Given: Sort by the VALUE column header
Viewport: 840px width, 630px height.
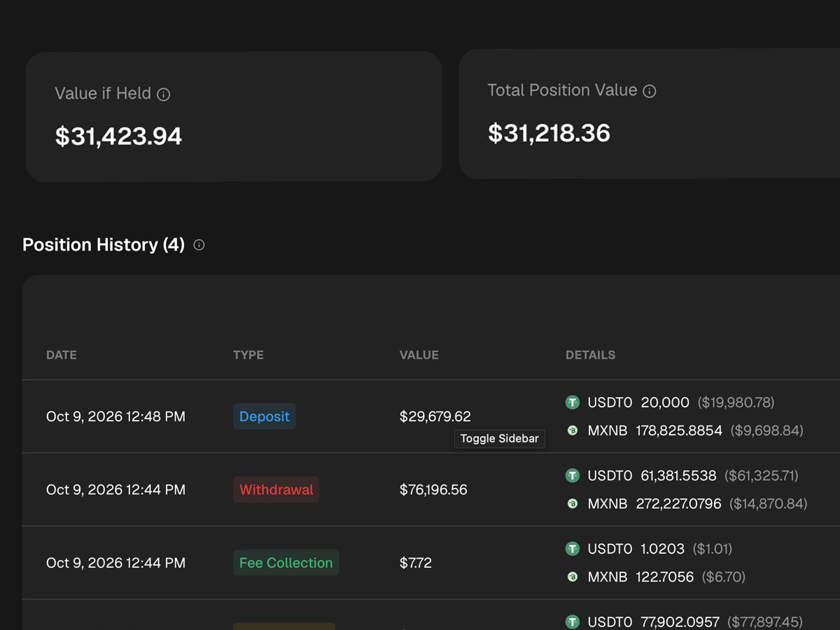Looking at the screenshot, I should (x=419, y=355).
